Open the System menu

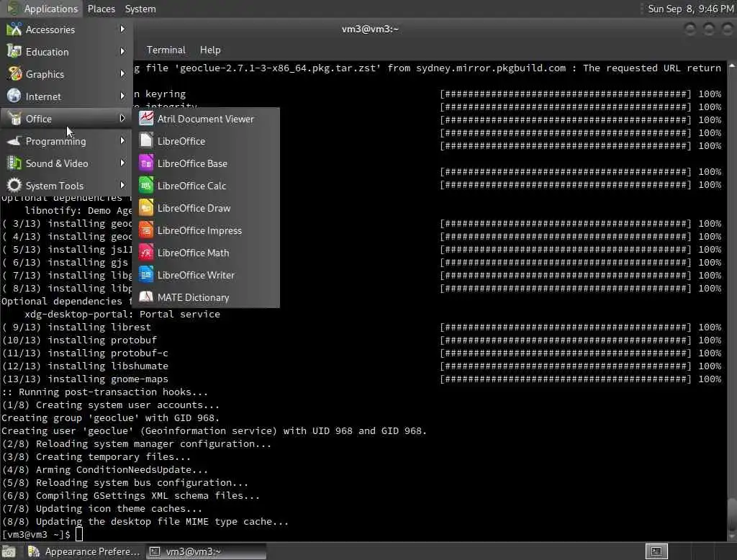140,9
